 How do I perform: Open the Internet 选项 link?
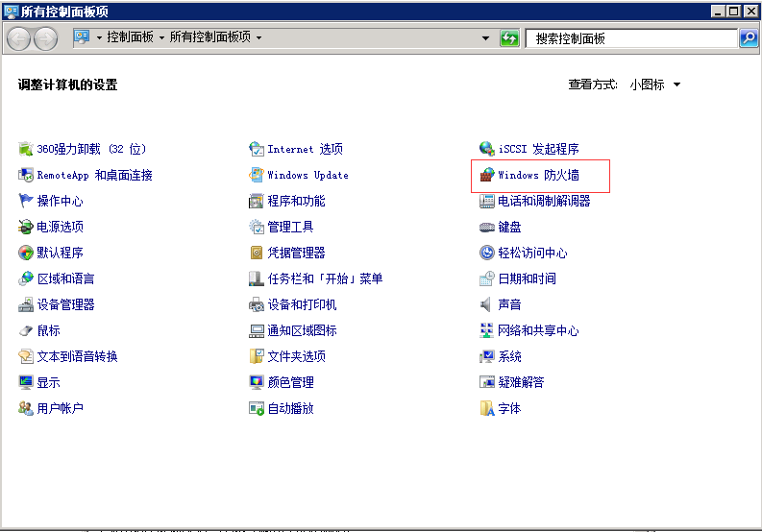coord(305,149)
